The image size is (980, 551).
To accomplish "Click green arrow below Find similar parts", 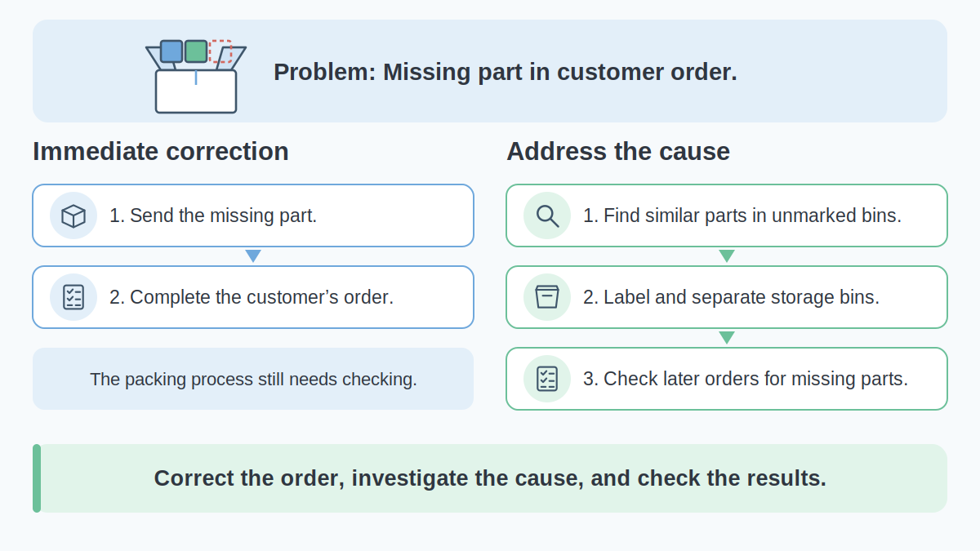I will (727, 256).
